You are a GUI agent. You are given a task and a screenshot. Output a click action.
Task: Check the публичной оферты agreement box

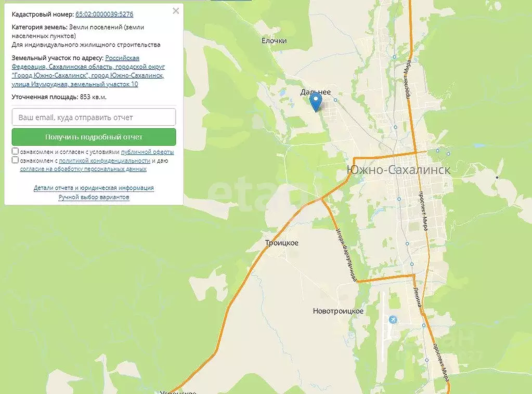(x=15, y=151)
